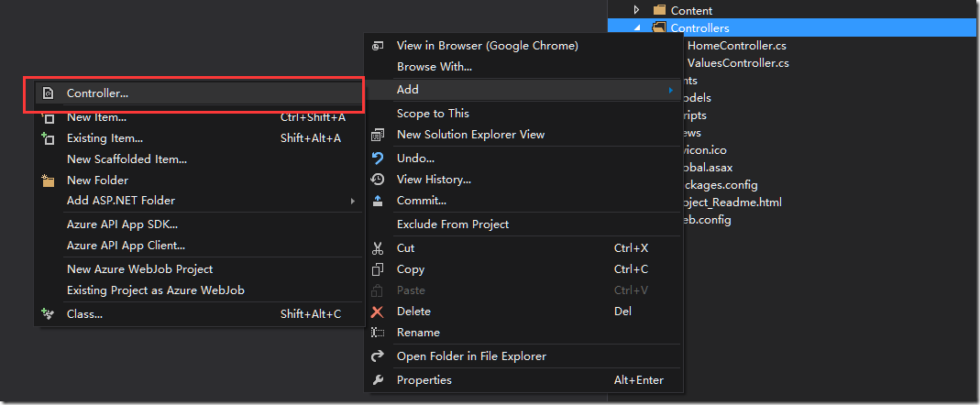Click the Class icon
Viewport: 980px width, 405px height.
(48, 313)
